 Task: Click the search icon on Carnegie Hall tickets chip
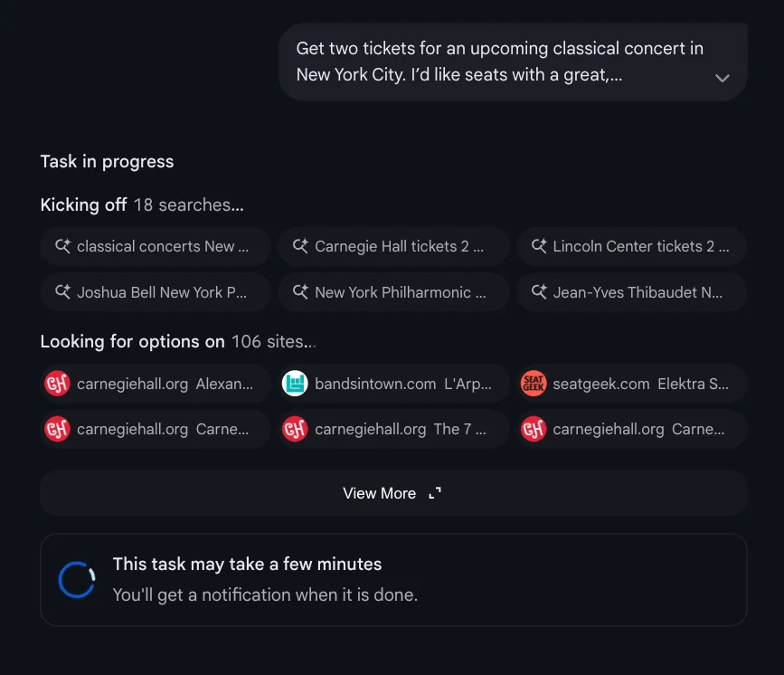coord(300,246)
